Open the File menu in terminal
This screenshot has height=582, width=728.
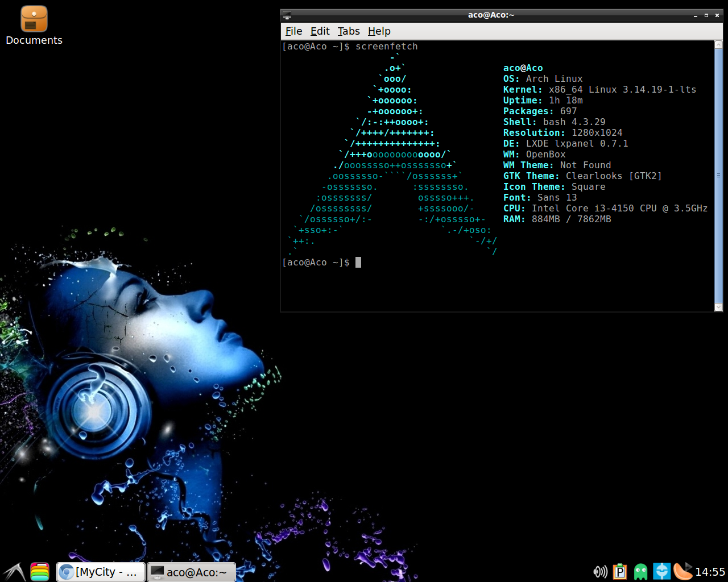pos(293,31)
